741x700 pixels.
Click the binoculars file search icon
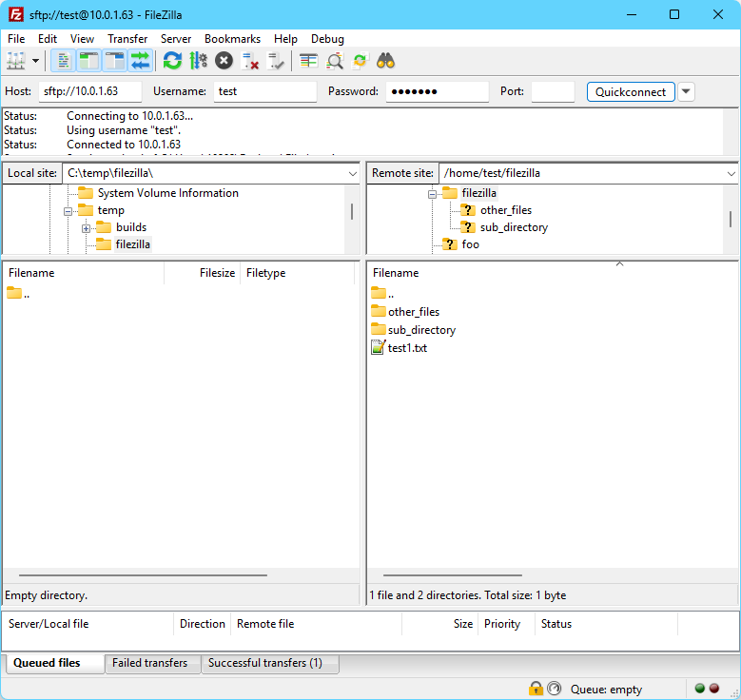click(x=385, y=61)
